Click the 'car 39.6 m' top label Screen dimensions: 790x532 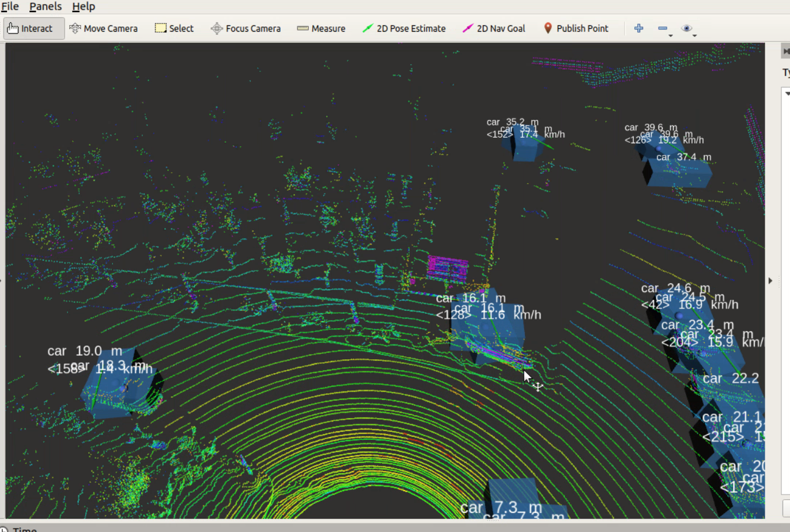[x=651, y=127]
